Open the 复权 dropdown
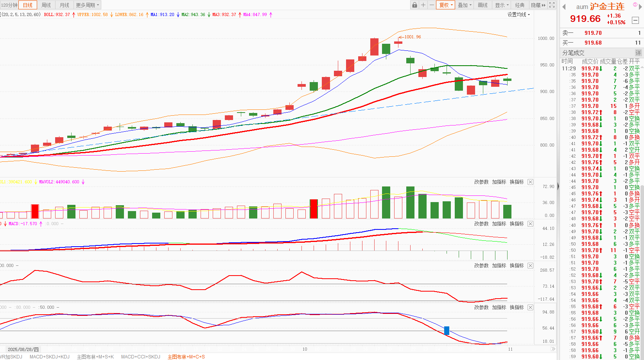Screen dimensions: 644x360 point(446,5)
